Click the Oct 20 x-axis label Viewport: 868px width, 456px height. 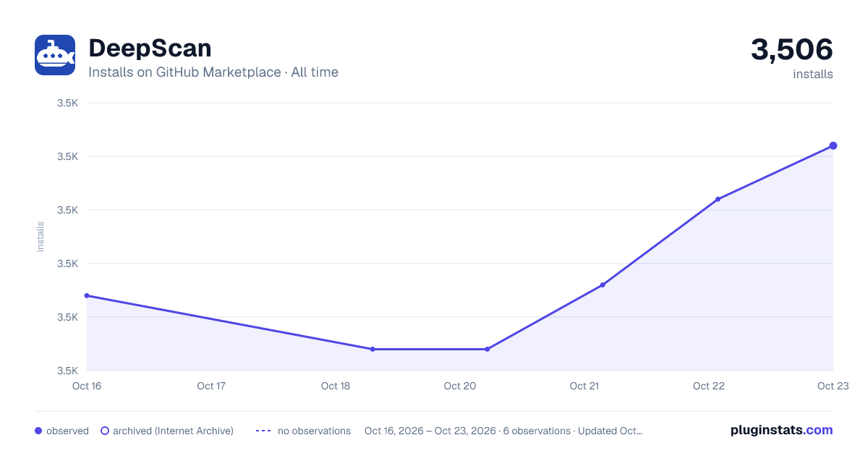coord(460,386)
